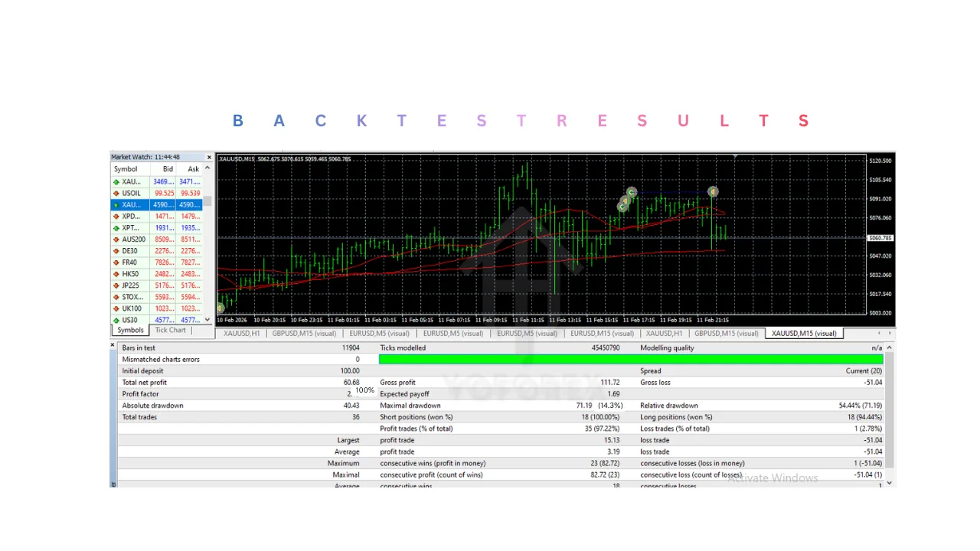This screenshot has width=980, height=551.
Task: Sort by the Bid column header
Action: (168, 169)
